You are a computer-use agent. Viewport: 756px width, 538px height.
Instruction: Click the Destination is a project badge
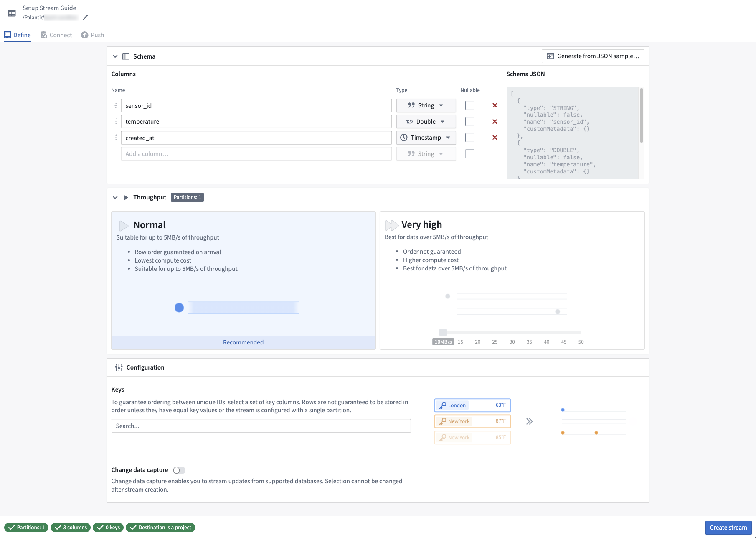160,528
